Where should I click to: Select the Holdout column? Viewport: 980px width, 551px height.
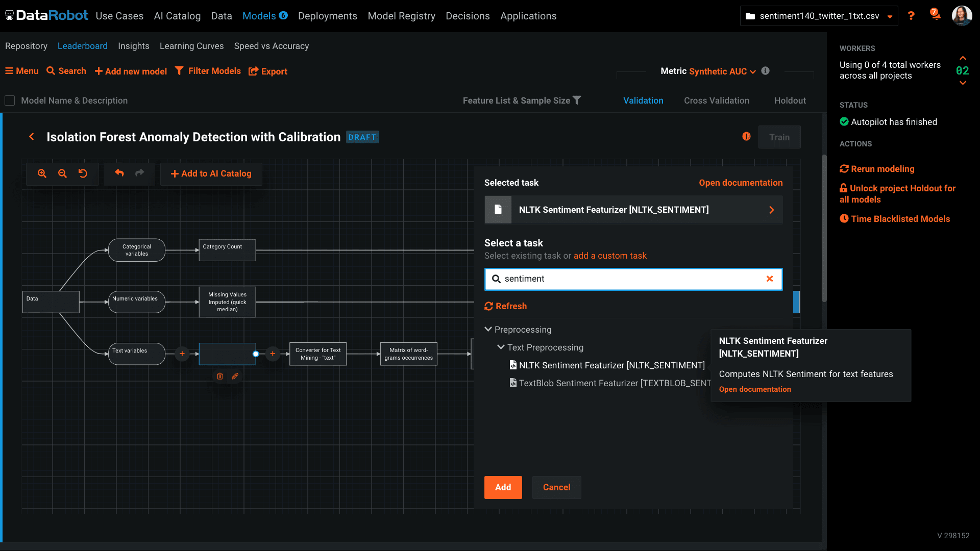[x=790, y=101]
